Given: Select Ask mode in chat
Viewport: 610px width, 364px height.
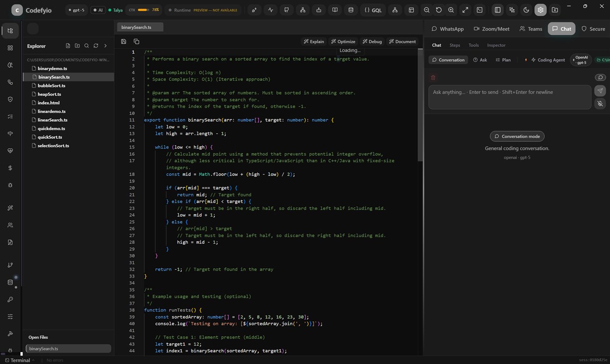Looking at the screenshot, I should (480, 60).
